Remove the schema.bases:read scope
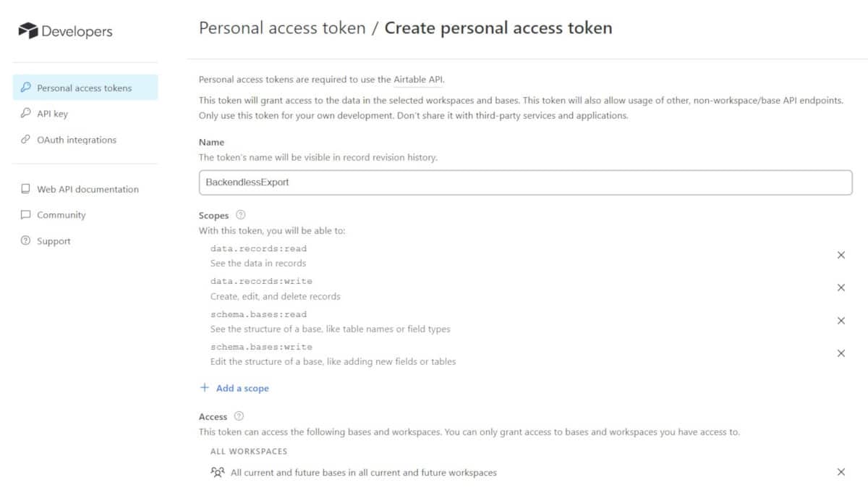868x488 pixels. click(841, 321)
